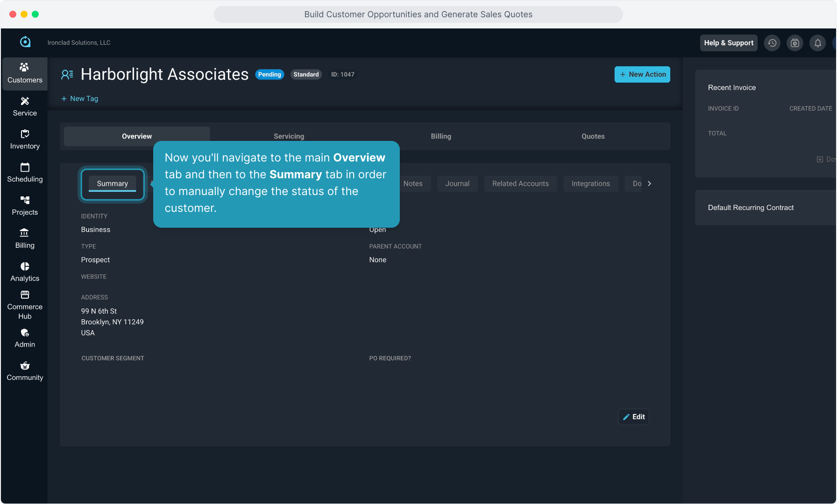Open the recent history clock icon

click(772, 43)
